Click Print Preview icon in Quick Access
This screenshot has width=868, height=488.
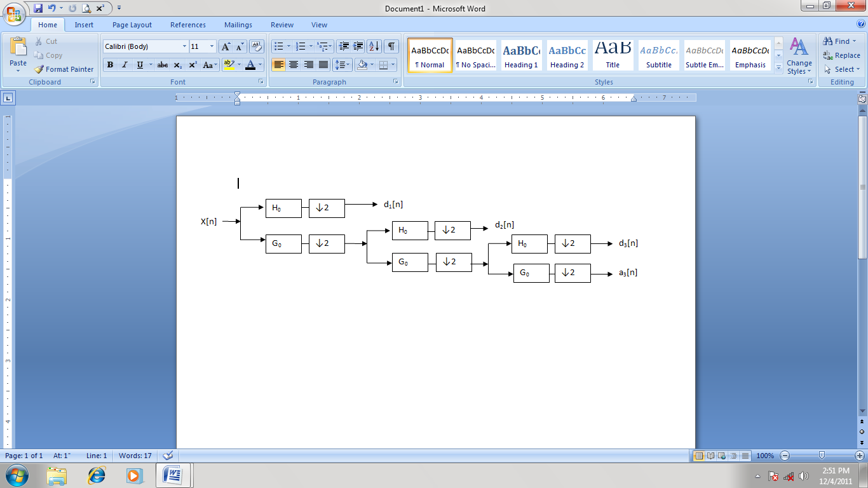tap(86, 8)
